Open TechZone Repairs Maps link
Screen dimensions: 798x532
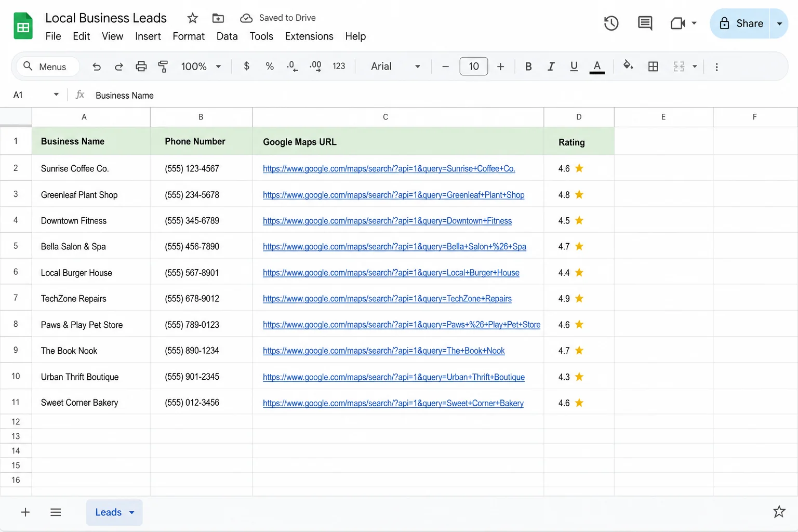click(388, 299)
